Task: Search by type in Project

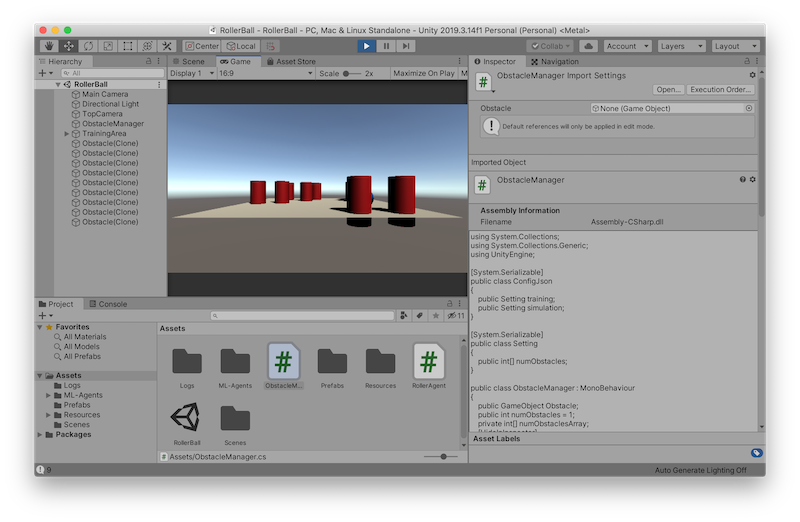Action: [x=403, y=315]
